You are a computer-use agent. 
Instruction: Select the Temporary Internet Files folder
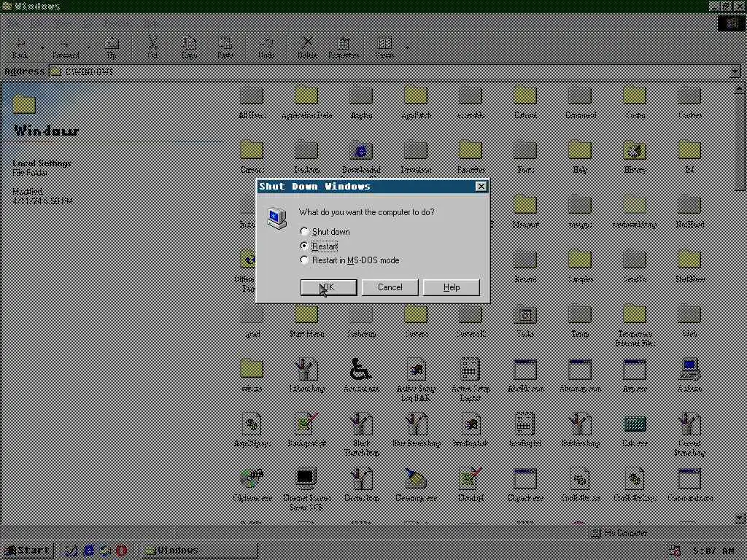tap(635, 326)
